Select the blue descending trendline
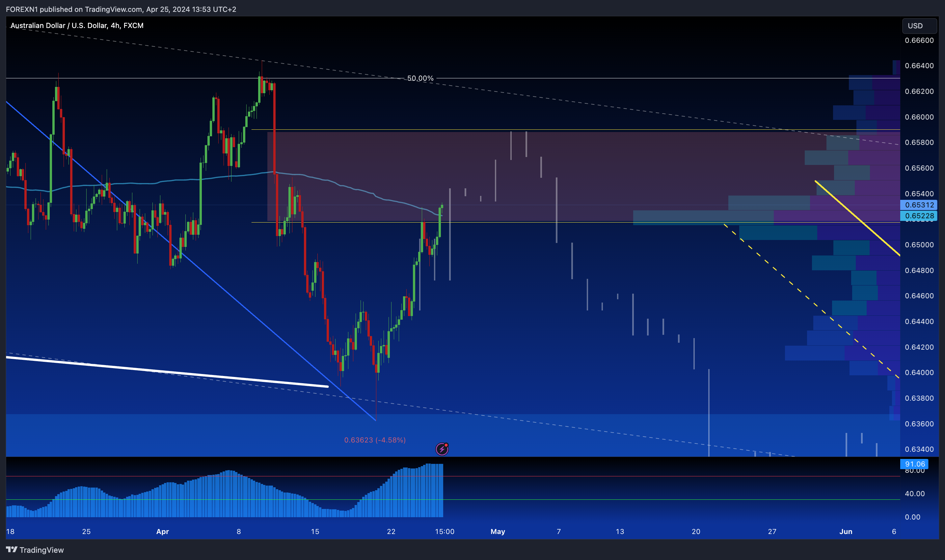Image resolution: width=945 pixels, height=560 pixels. click(191, 260)
